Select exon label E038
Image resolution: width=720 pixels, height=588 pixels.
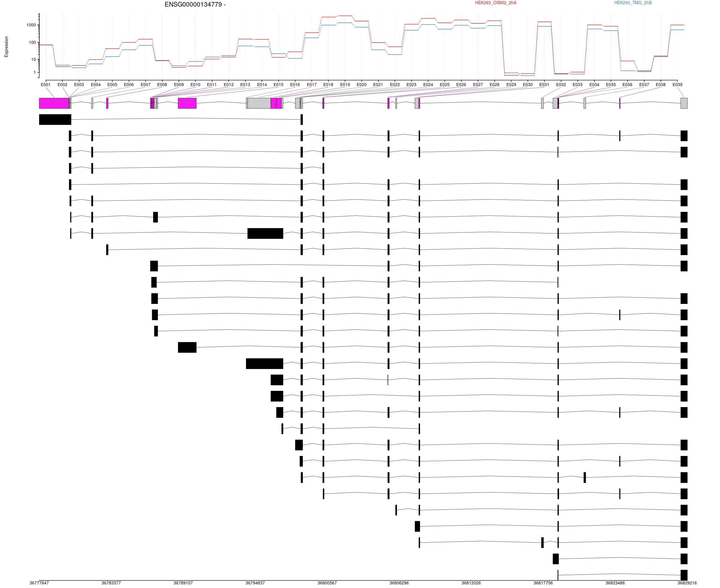(660, 85)
